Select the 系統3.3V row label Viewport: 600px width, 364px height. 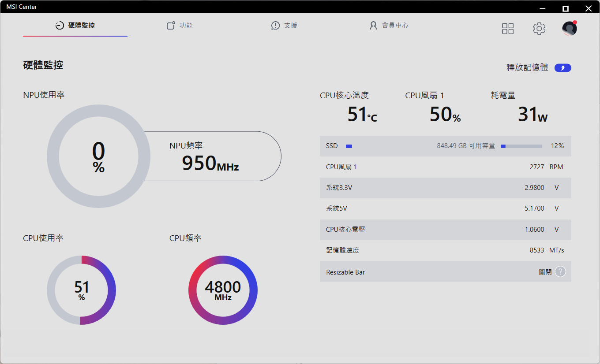click(339, 188)
